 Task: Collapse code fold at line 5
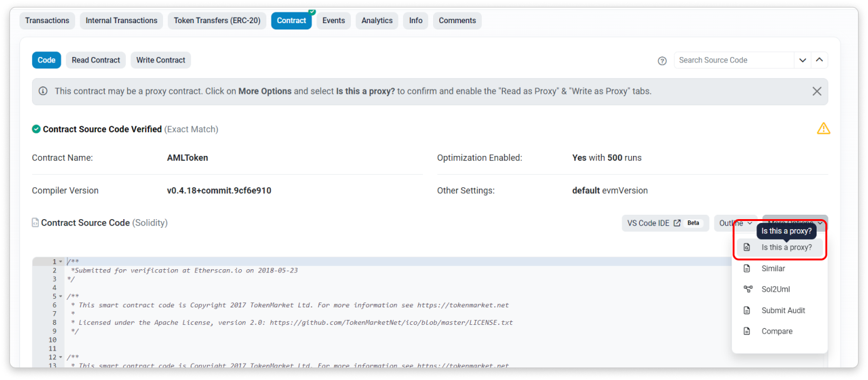[x=61, y=297]
